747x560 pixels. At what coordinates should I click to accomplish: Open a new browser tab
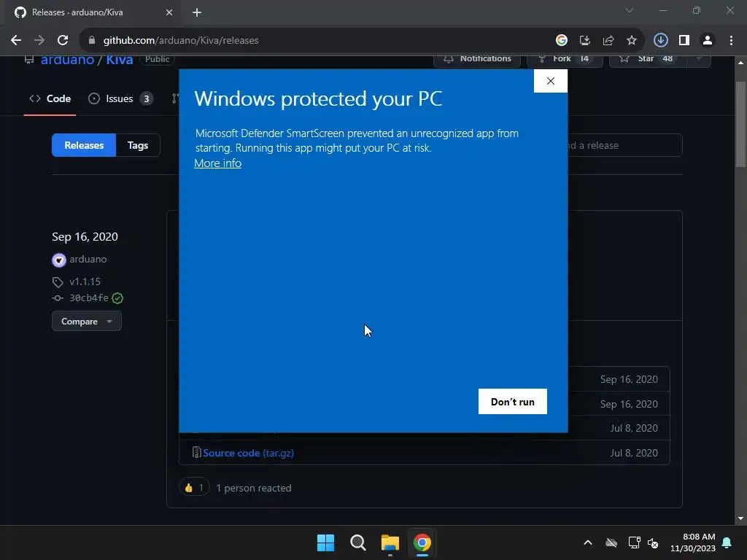tap(197, 12)
